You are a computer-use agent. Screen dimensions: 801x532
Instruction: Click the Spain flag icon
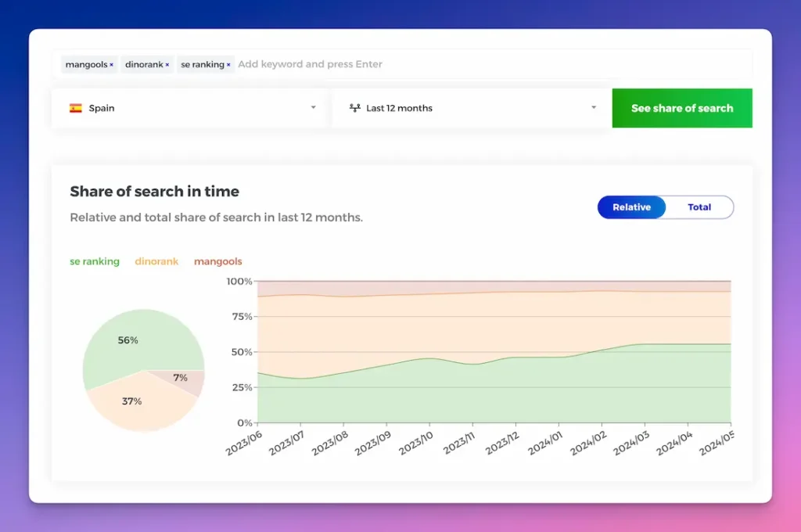tap(76, 108)
